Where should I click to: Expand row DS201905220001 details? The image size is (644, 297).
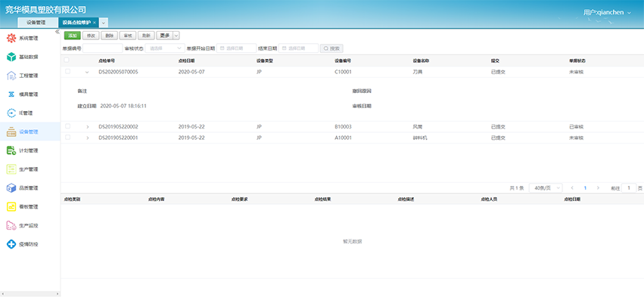point(88,138)
